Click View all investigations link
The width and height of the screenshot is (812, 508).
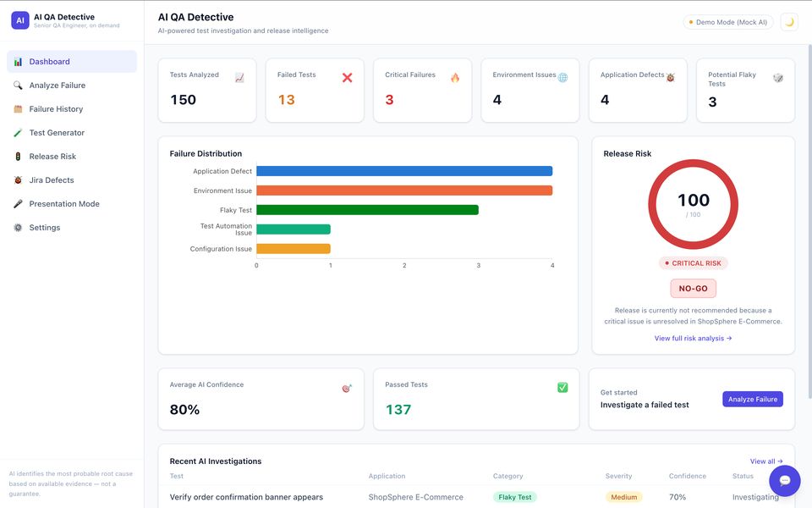click(x=766, y=461)
